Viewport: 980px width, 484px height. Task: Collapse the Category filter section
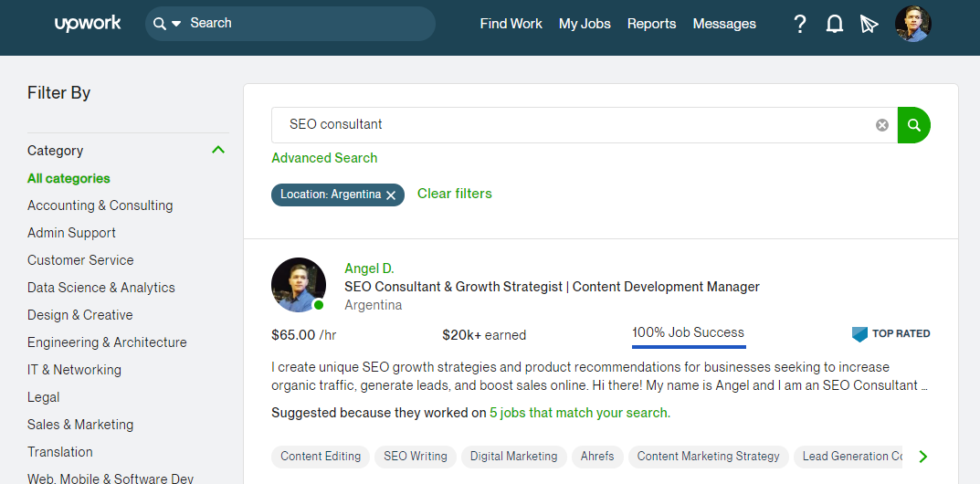(218, 150)
